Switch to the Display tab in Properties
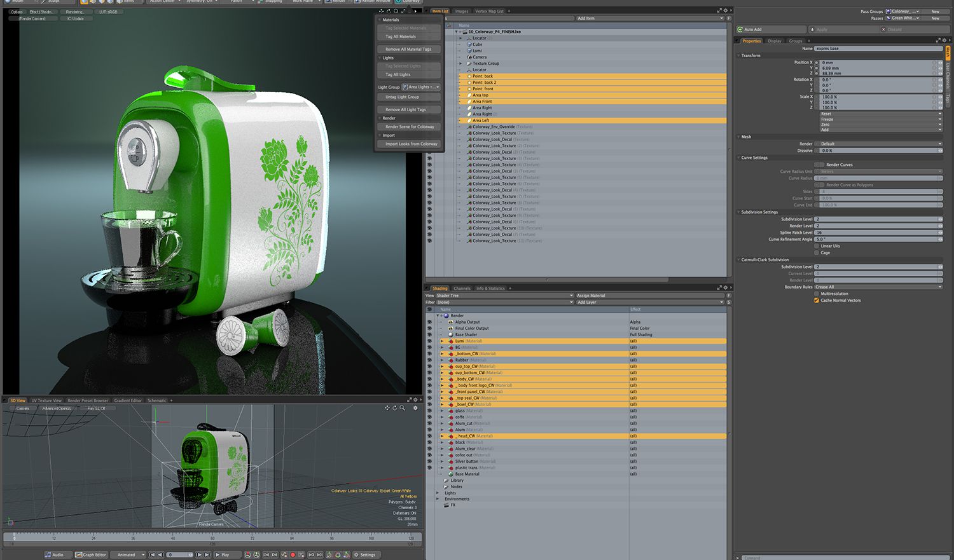954x560 pixels. pyautogui.click(x=774, y=41)
